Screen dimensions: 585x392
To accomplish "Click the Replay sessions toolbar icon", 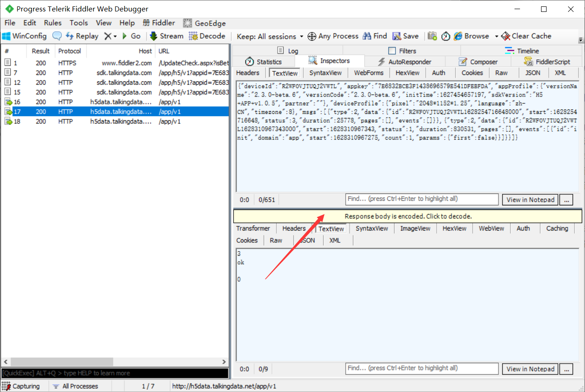I will click(70, 36).
